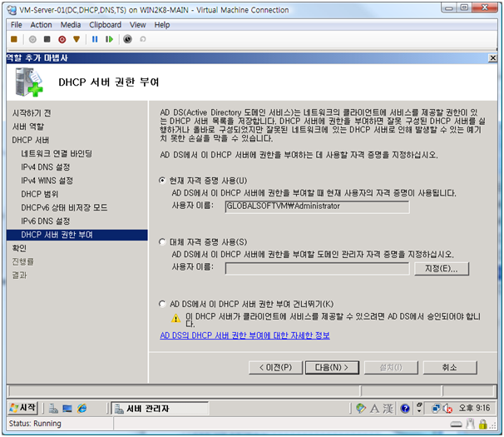This screenshot has width=504, height=437.
Task: Click the language bar help icon
Action: (405, 409)
